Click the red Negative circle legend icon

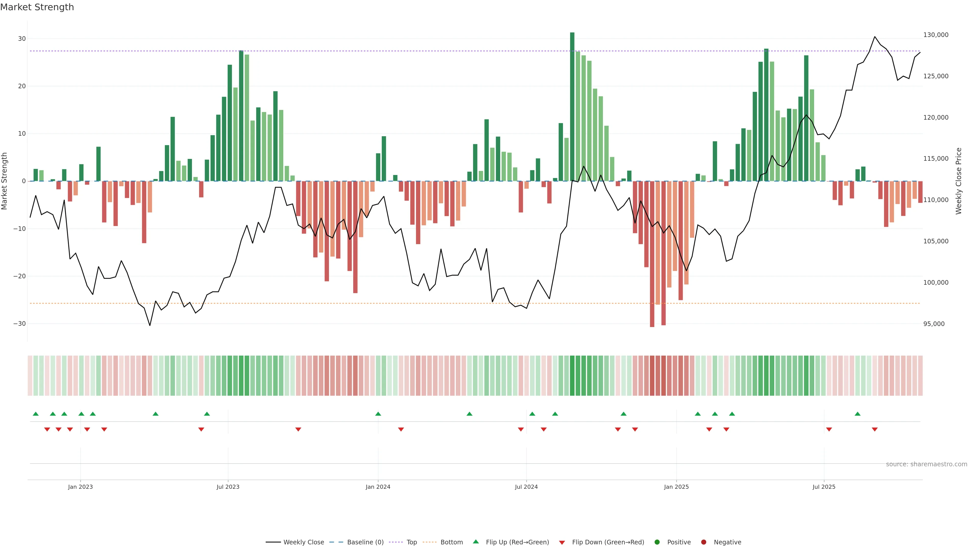703,542
